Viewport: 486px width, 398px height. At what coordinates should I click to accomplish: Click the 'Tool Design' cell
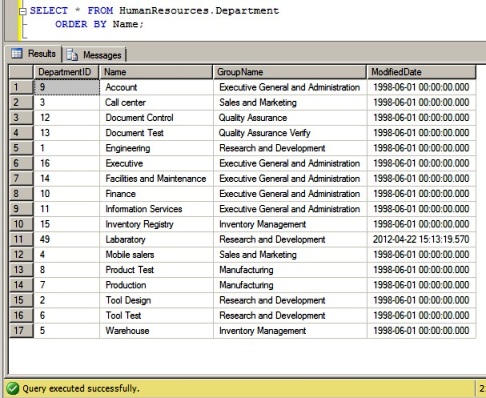coord(156,300)
